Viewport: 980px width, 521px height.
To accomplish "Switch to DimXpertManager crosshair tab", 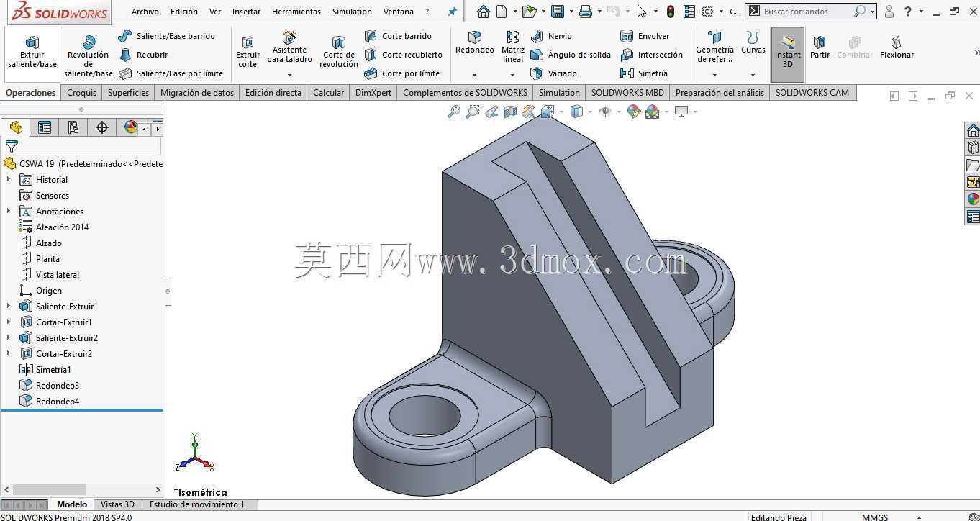I will point(102,127).
